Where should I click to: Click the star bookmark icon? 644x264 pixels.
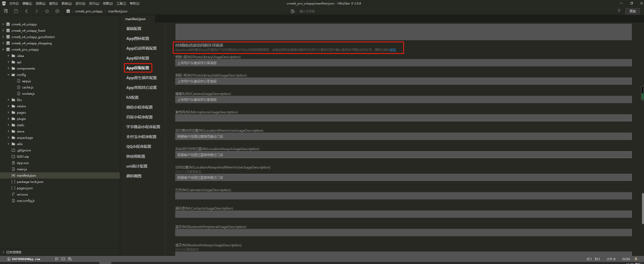click(47, 11)
